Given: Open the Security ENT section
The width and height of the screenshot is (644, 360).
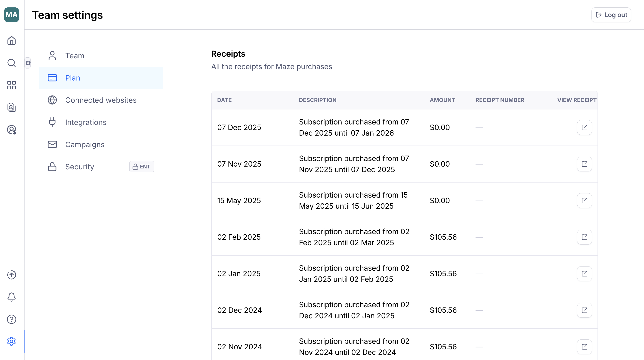Looking at the screenshot, I should (80, 167).
